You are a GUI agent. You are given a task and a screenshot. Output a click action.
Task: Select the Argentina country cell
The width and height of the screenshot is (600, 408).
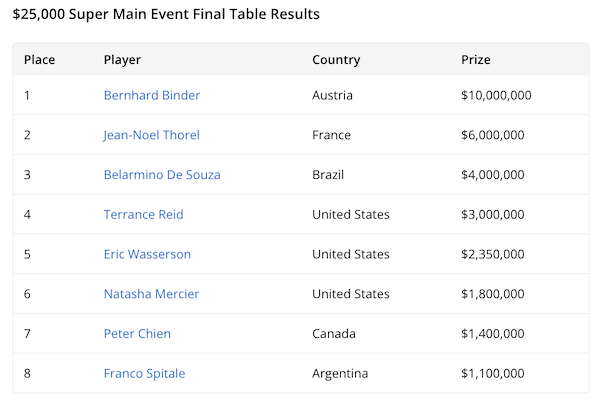point(340,373)
